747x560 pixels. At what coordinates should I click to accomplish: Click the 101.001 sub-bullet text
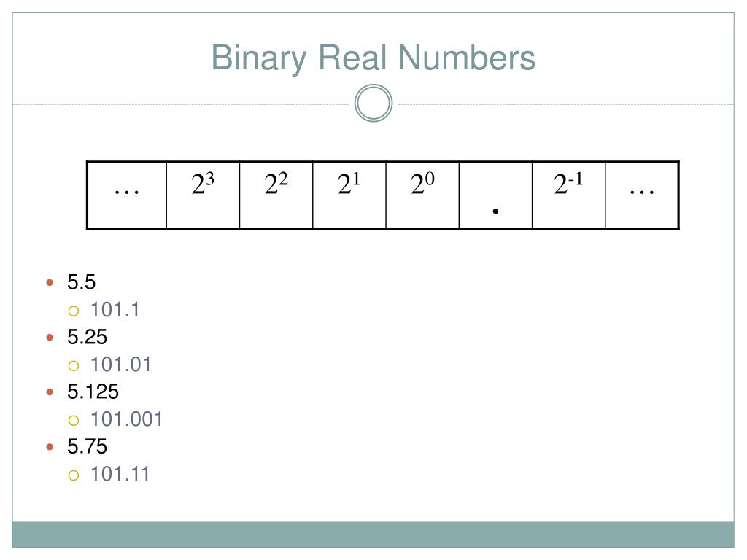[126, 419]
